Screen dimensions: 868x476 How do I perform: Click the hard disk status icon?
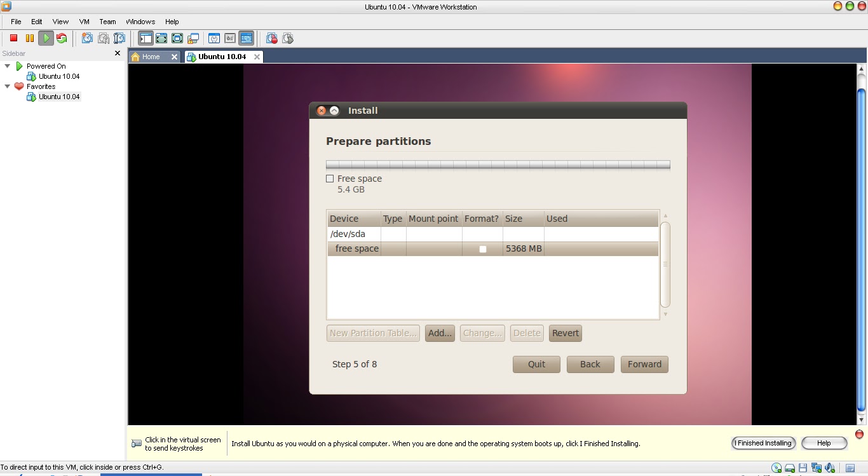[790, 468]
